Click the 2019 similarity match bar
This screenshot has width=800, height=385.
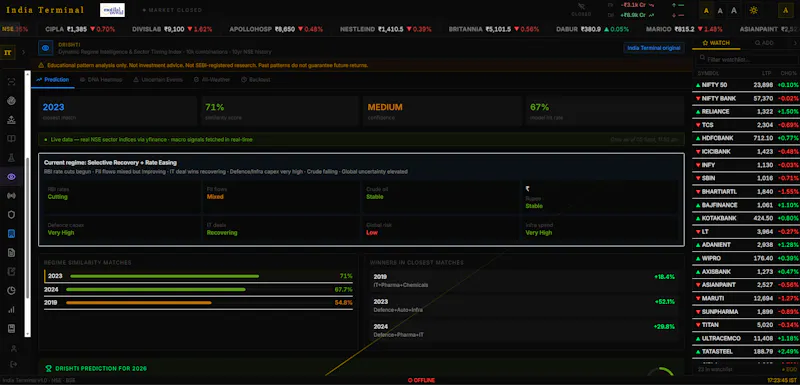(x=198, y=303)
